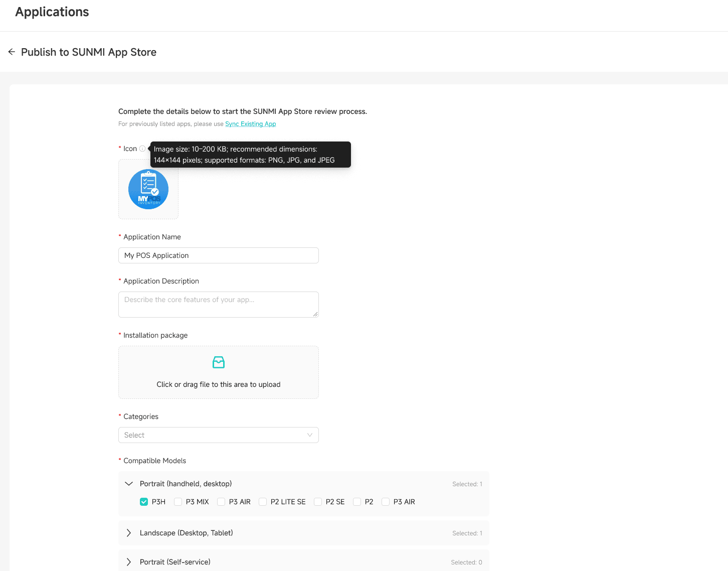Collapse the Portrait (handheld, desktop) section

pyautogui.click(x=129, y=484)
